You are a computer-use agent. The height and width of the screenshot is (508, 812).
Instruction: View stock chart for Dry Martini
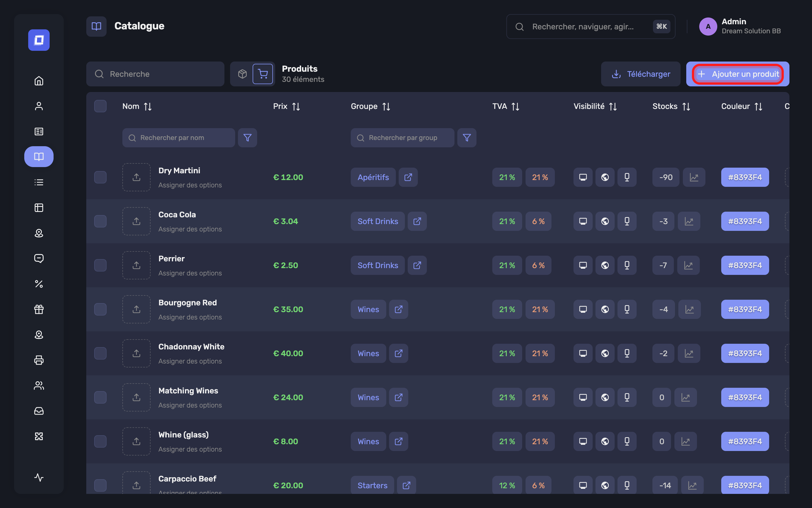pyautogui.click(x=694, y=177)
